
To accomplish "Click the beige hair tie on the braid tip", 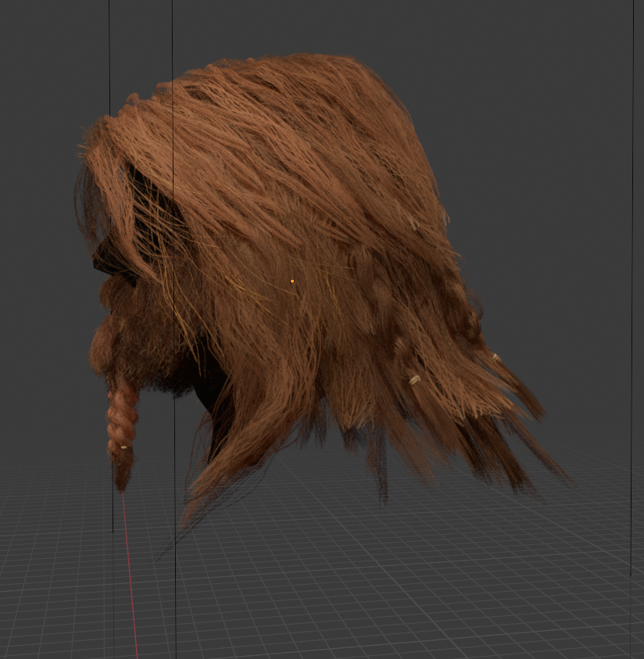I will 124,448.
